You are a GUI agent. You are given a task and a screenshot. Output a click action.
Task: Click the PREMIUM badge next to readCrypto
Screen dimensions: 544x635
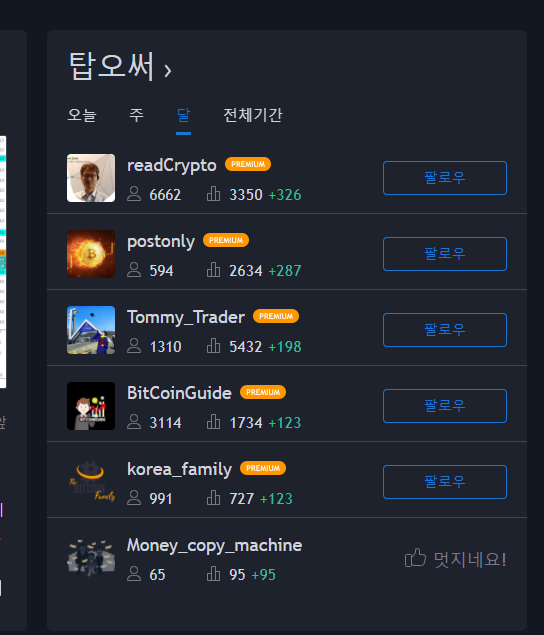click(x=248, y=164)
